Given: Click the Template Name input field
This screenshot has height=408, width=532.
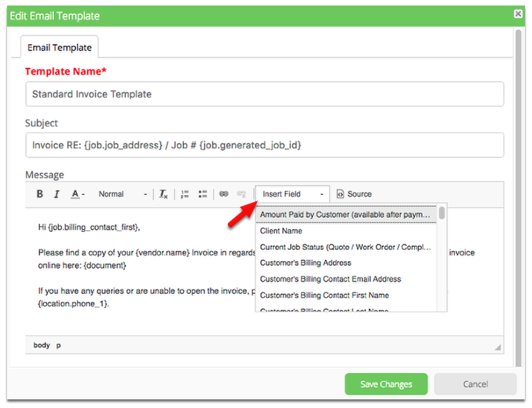Looking at the screenshot, I should pos(265,94).
